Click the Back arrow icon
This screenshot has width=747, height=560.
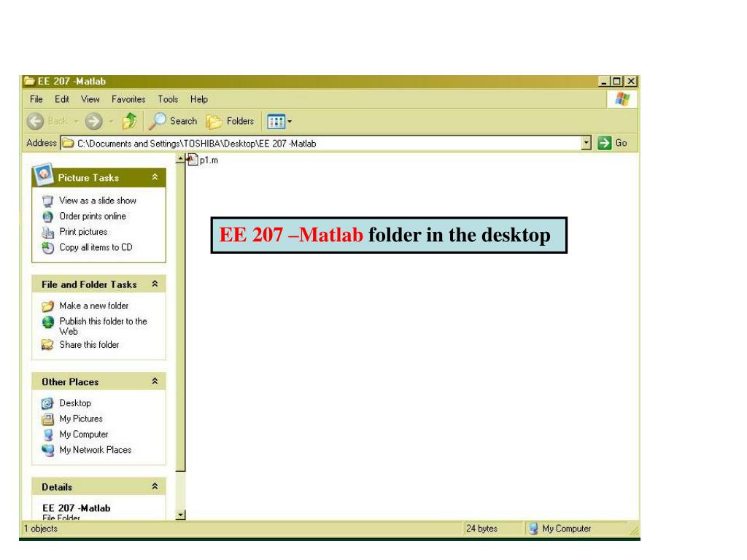35,122
